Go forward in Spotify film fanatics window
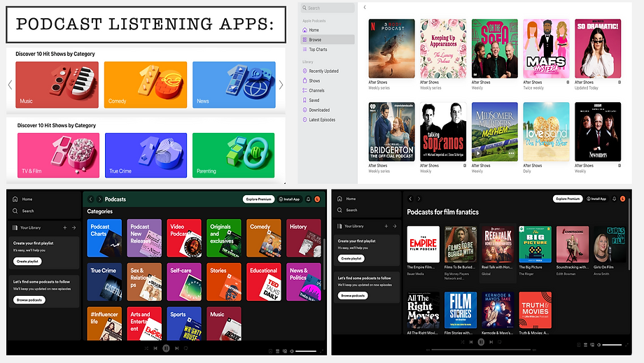The image size is (644, 363). 419,199
